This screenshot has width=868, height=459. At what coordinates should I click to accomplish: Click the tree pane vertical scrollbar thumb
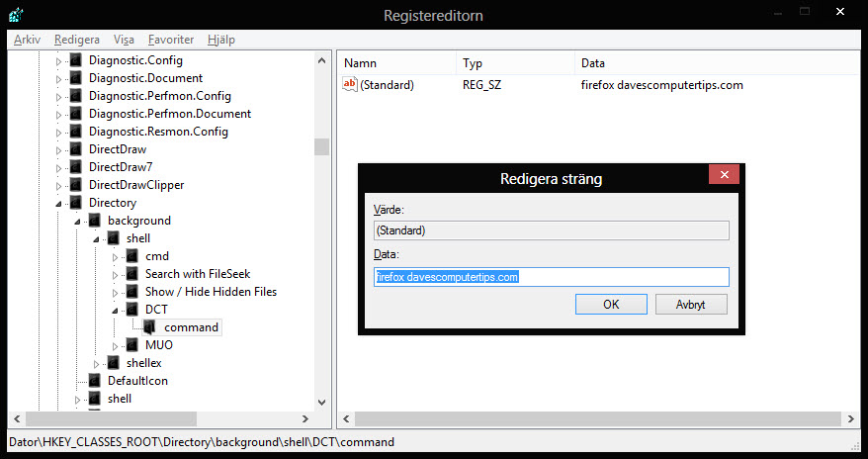321,146
